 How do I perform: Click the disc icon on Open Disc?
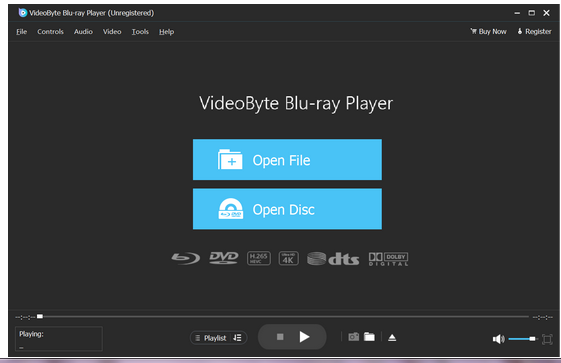pyautogui.click(x=231, y=209)
